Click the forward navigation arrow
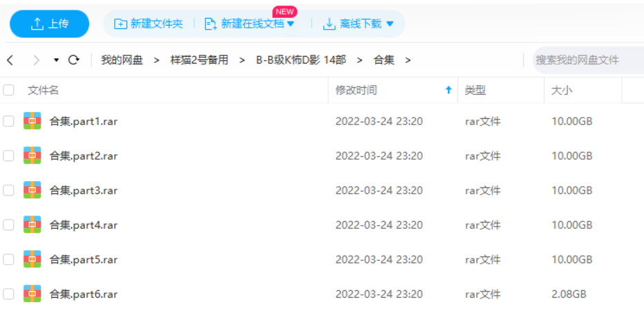Screen dimensions: 644x322 tap(36, 60)
